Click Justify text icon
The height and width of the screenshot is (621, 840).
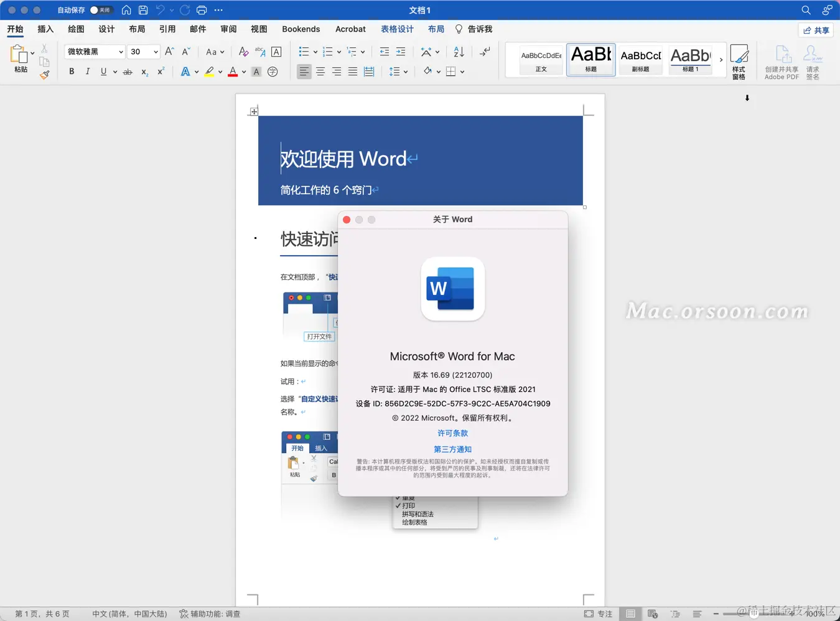[x=353, y=72]
